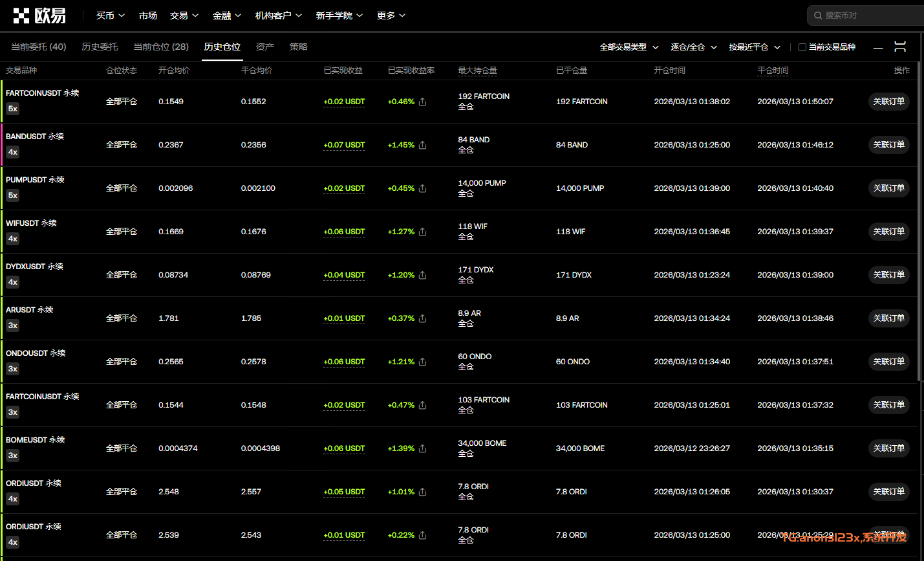
Task: Open the 按最近平仓 sort dropdown
Action: click(754, 47)
